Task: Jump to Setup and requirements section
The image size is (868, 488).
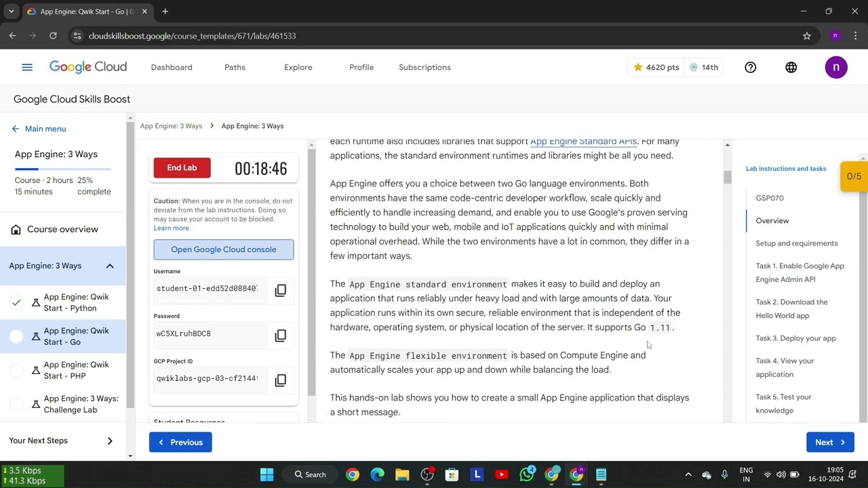Action: (x=797, y=243)
